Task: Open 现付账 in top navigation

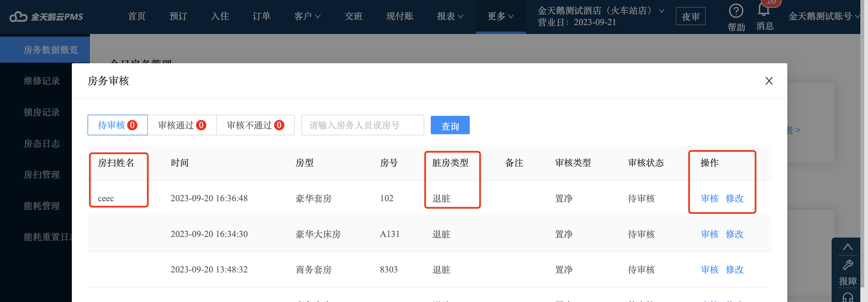Action: click(x=400, y=16)
